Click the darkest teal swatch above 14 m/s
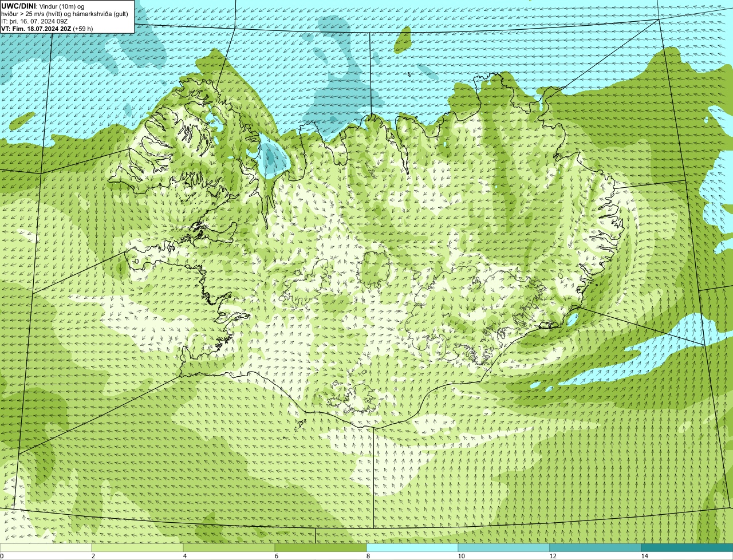The image size is (733, 560). 687,547
